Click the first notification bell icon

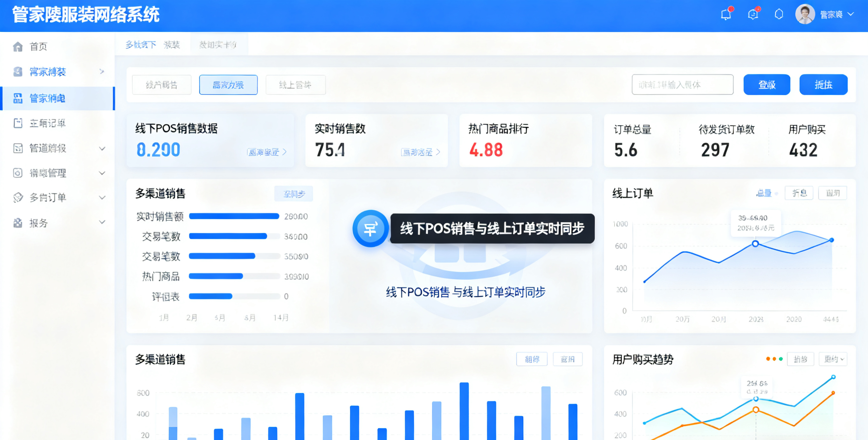click(726, 15)
